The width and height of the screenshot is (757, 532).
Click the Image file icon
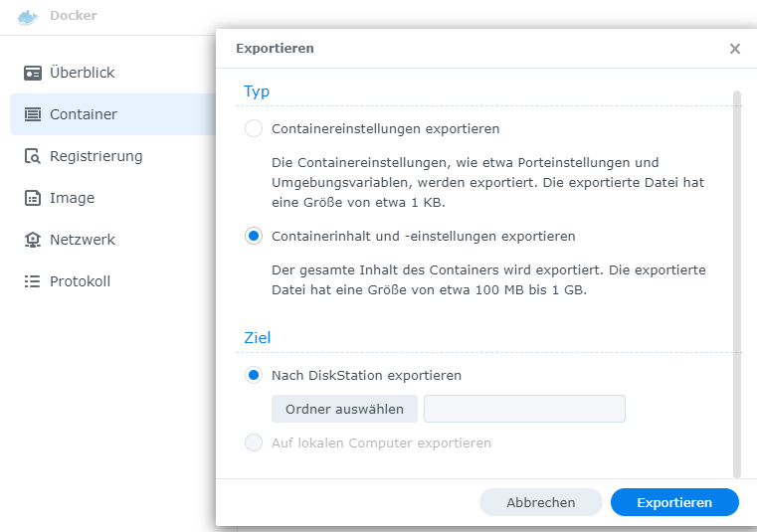[33, 198]
